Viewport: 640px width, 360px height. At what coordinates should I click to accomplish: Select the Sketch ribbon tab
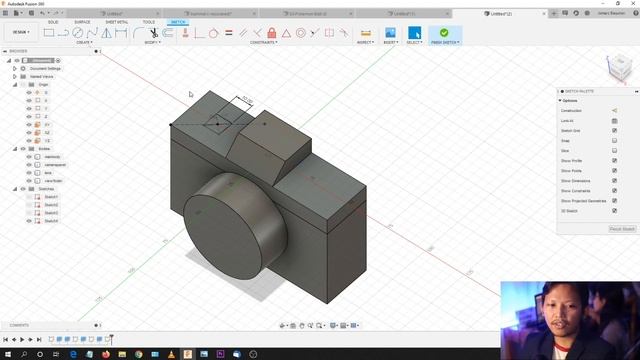(178, 22)
